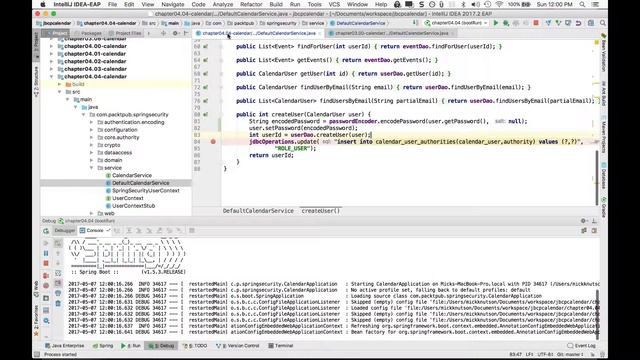Open the Project view tab
Screen dimensions: 640x360
tap(57, 33)
